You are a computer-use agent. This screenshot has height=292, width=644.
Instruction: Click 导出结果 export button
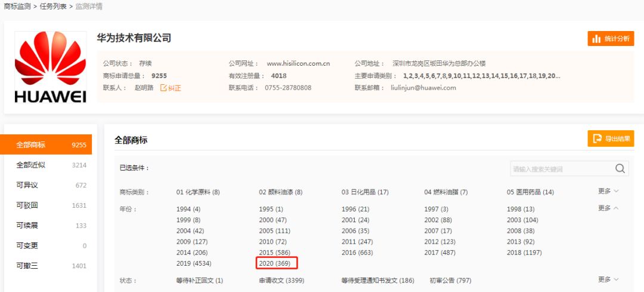pyautogui.click(x=611, y=139)
